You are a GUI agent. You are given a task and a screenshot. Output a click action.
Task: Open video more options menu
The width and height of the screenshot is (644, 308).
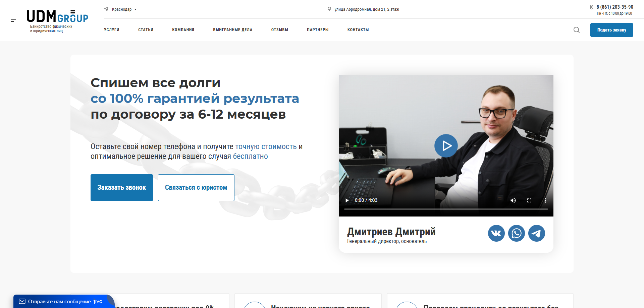tap(545, 200)
